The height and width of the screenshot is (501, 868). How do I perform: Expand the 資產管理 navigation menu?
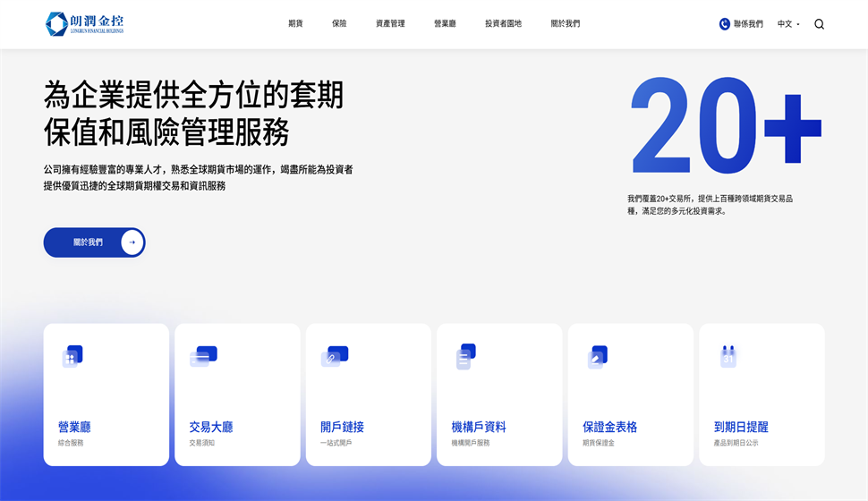coord(390,24)
